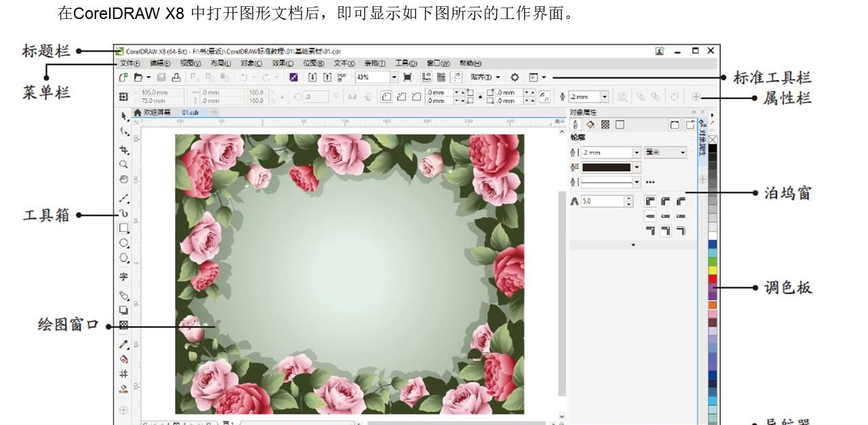Screen dimensions: 868x425
Task: Open the zoom level 43% dropdown
Action: point(394,77)
